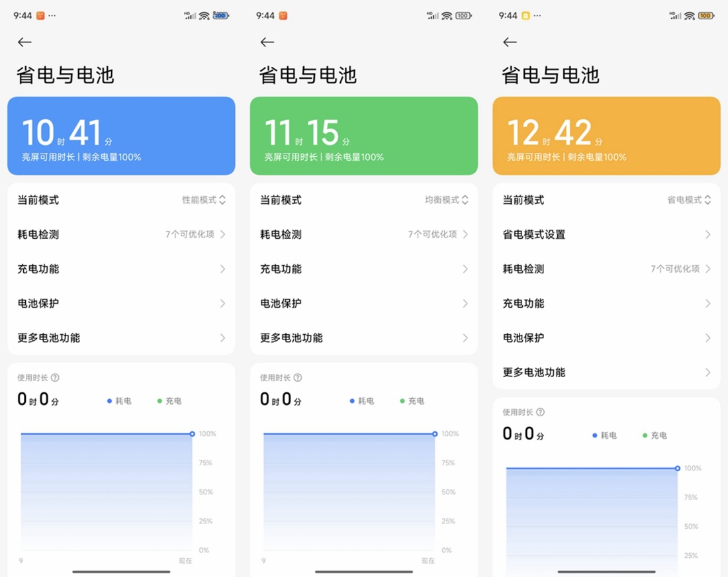
Task: Tap 使用时长 help icon in balanced screen
Action: 298,377
